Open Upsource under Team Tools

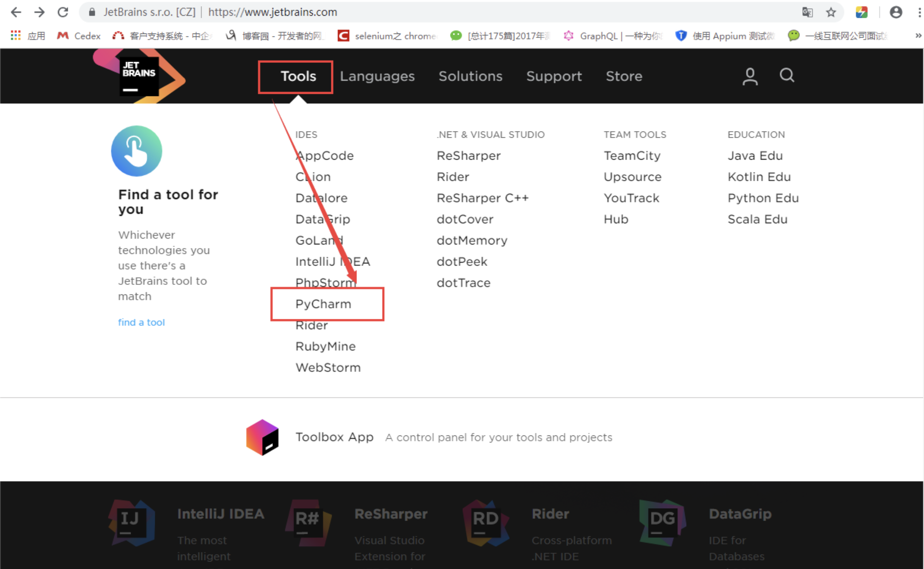(x=632, y=177)
